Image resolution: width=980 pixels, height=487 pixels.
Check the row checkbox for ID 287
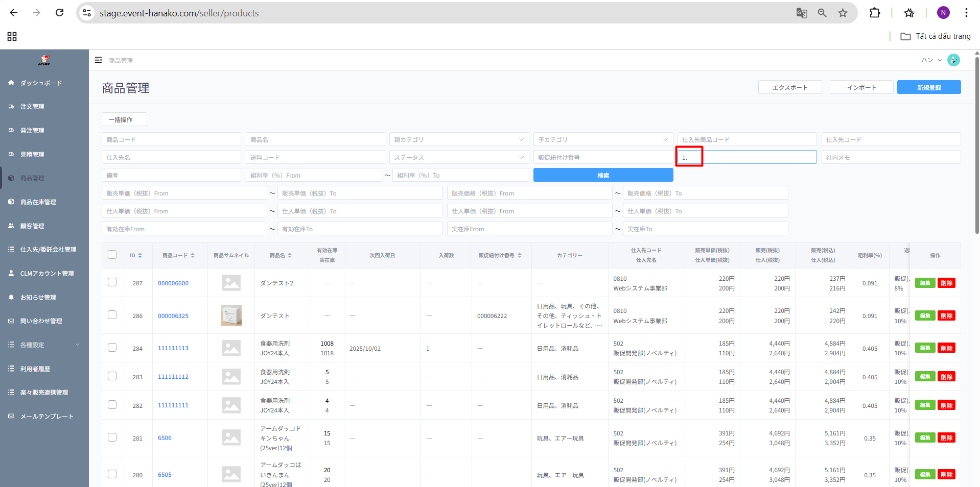(x=112, y=282)
